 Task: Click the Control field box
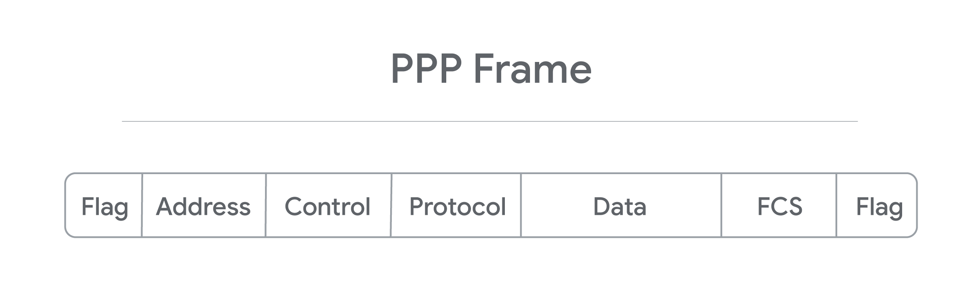point(328,206)
